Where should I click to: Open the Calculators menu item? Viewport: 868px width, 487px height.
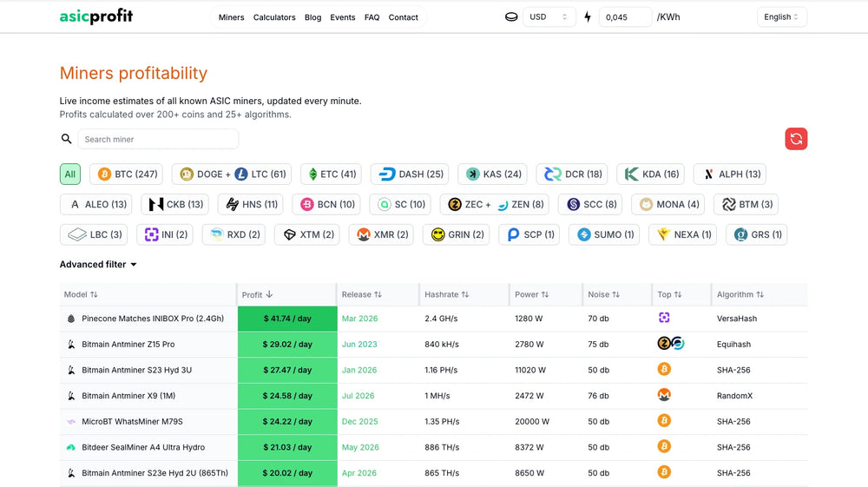pos(274,17)
